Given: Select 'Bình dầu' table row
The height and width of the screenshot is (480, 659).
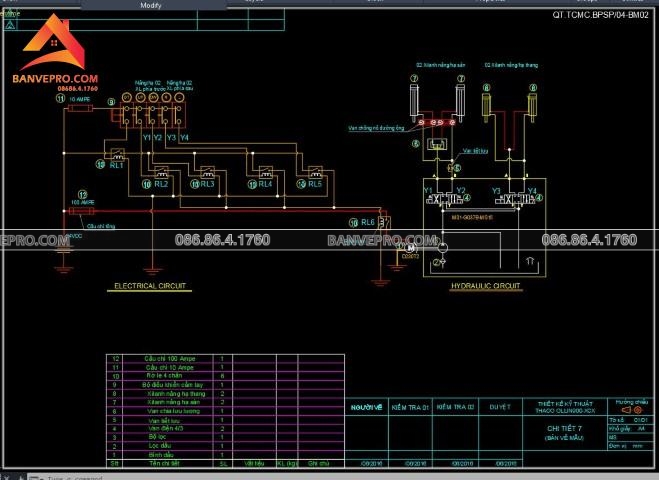Looking at the screenshot, I should [225, 455].
